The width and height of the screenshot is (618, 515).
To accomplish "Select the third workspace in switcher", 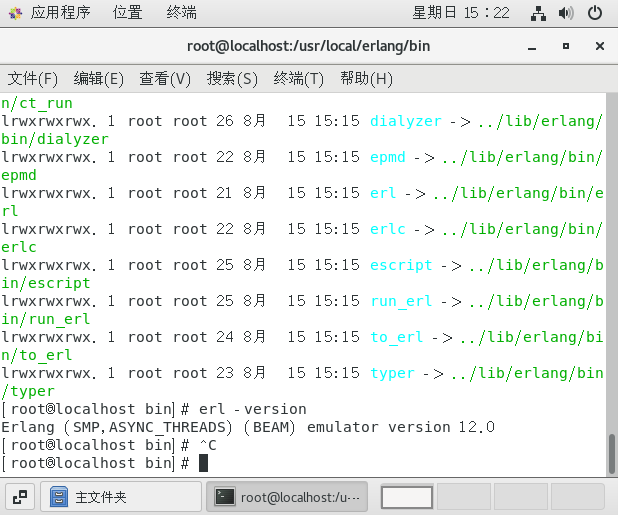I will pos(521,497).
